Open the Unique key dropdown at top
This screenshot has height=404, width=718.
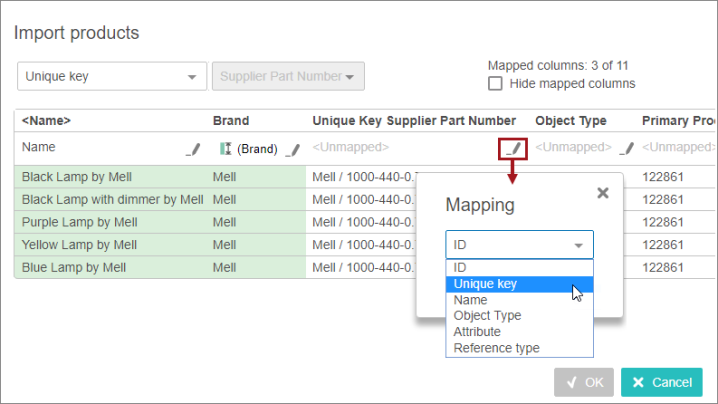click(x=110, y=76)
